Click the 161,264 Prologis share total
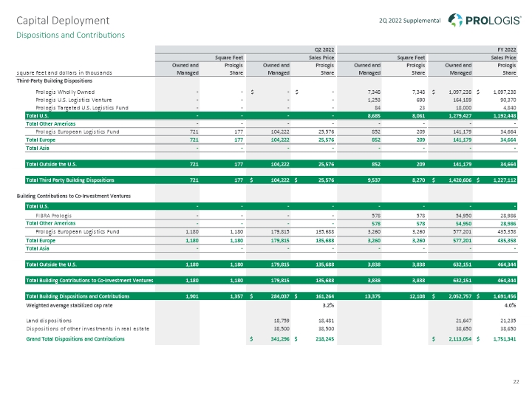 pos(324,296)
